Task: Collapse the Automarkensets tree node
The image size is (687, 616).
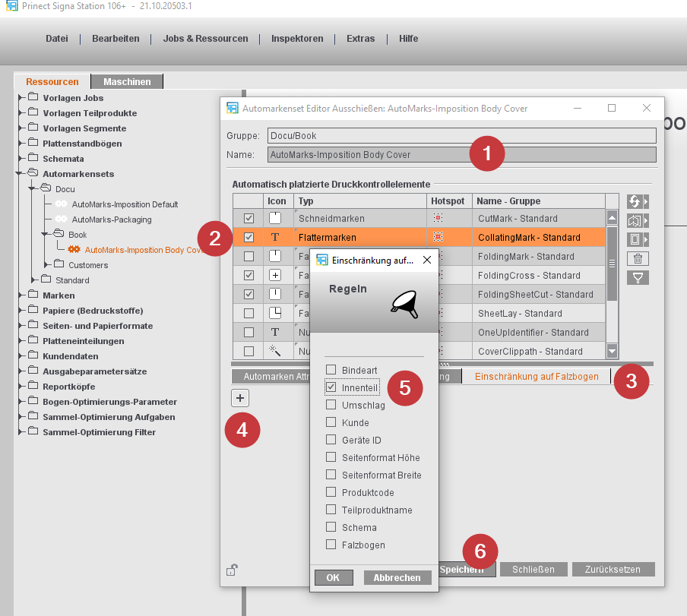Action: 19,174
